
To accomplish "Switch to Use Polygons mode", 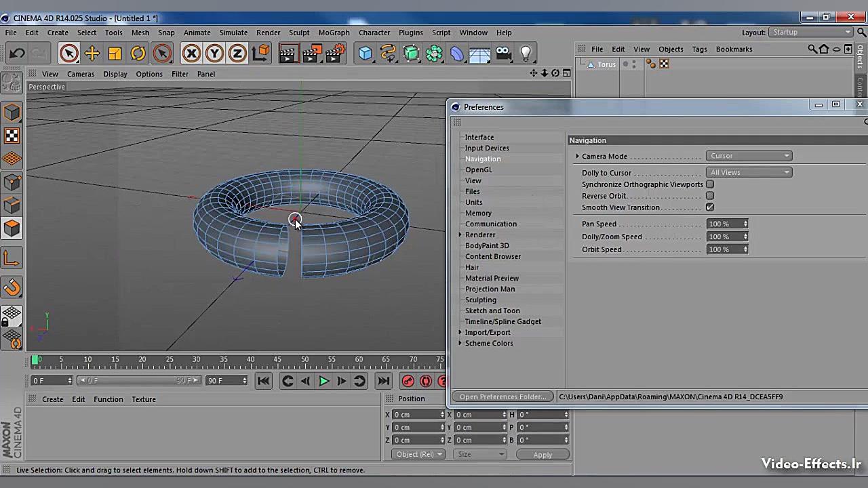I will 12,228.
